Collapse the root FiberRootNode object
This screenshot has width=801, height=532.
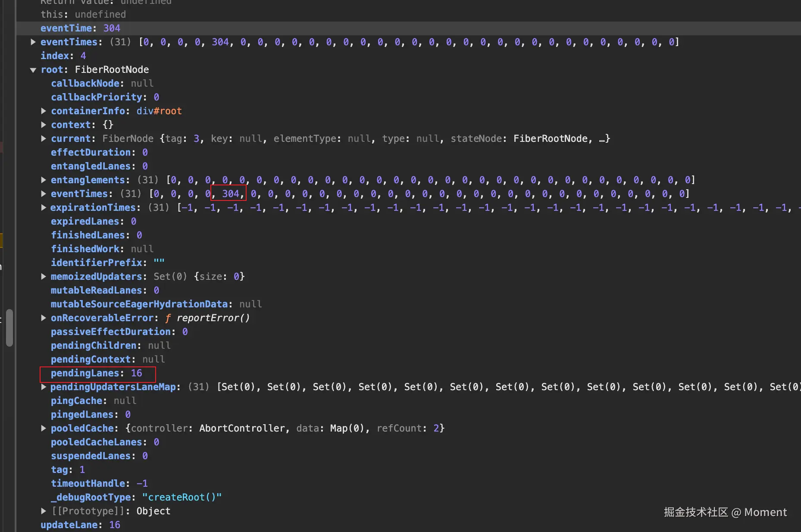(33, 70)
